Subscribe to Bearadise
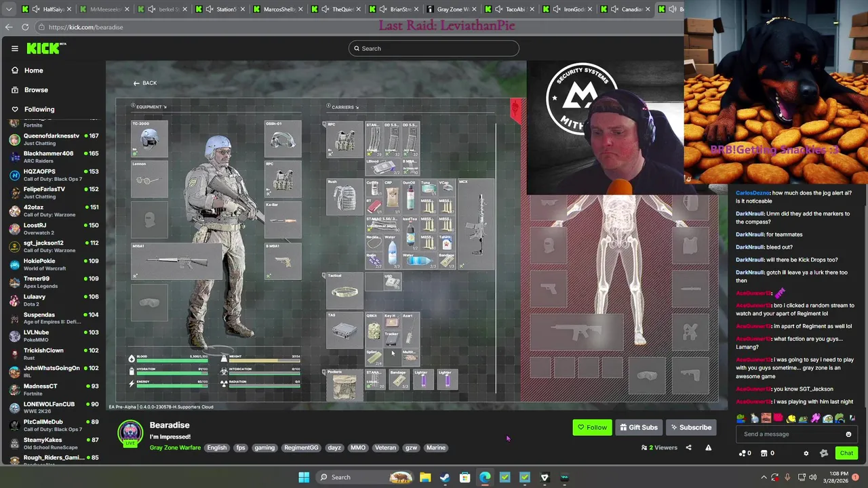This screenshot has width=868, height=488. [x=691, y=428]
